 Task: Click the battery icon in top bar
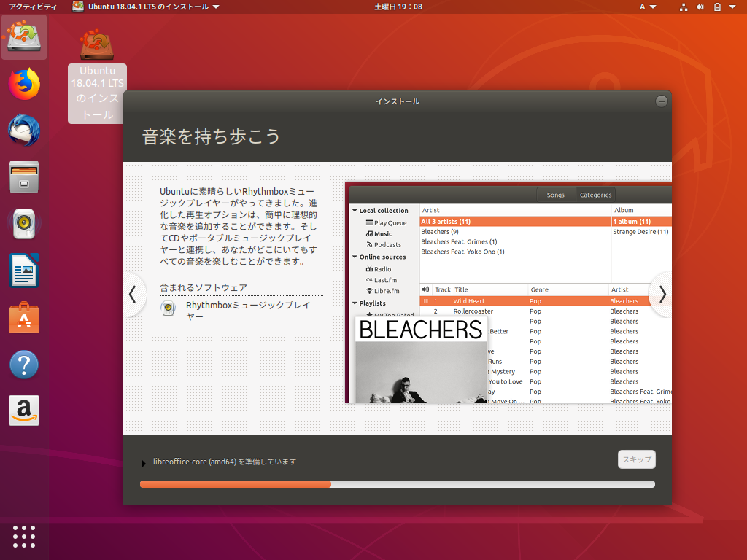(717, 7)
